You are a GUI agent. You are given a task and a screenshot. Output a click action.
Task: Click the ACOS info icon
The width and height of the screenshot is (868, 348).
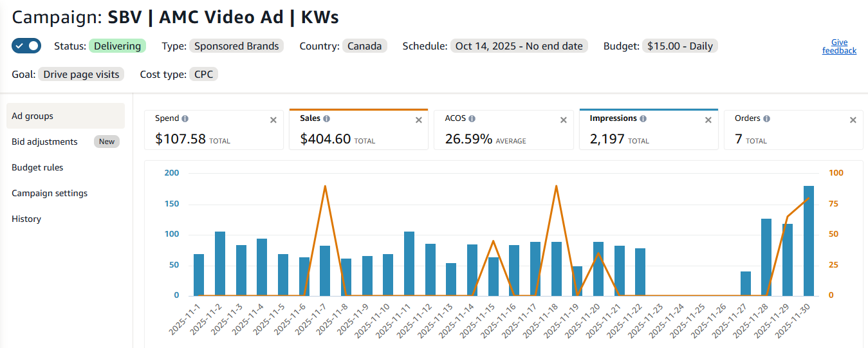pyautogui.click(x=472, y=119)
